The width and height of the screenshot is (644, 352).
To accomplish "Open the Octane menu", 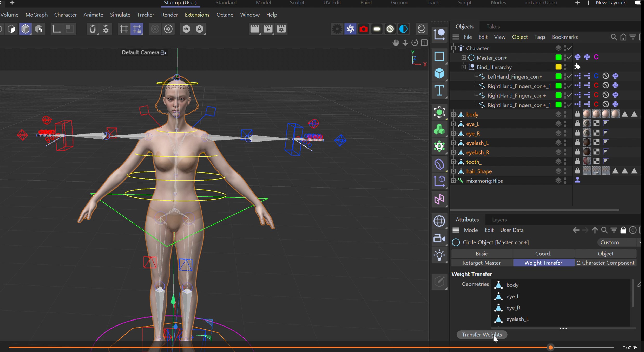I will (225, 15).
